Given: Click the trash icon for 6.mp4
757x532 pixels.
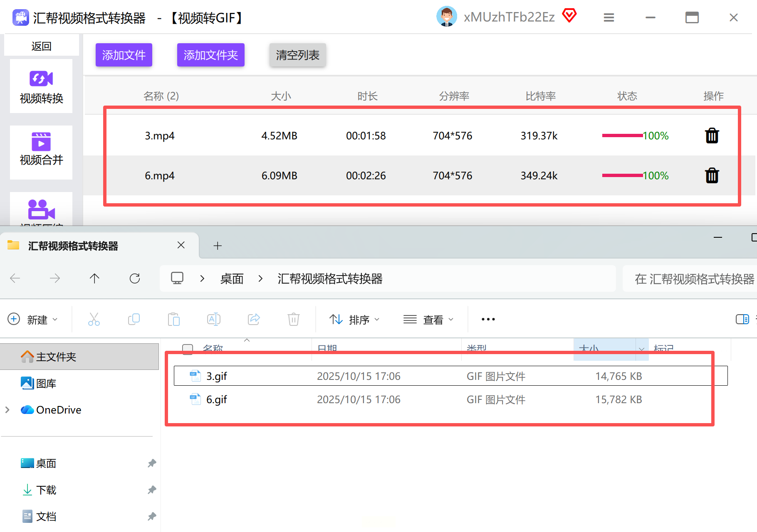Looking at the screenshot, I should pos(712,175).
